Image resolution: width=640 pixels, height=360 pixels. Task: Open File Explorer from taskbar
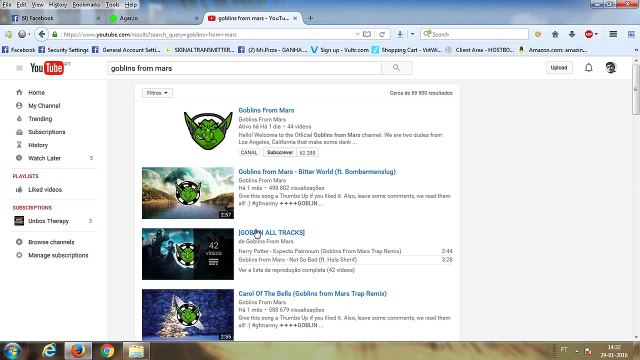click(136, 351)
